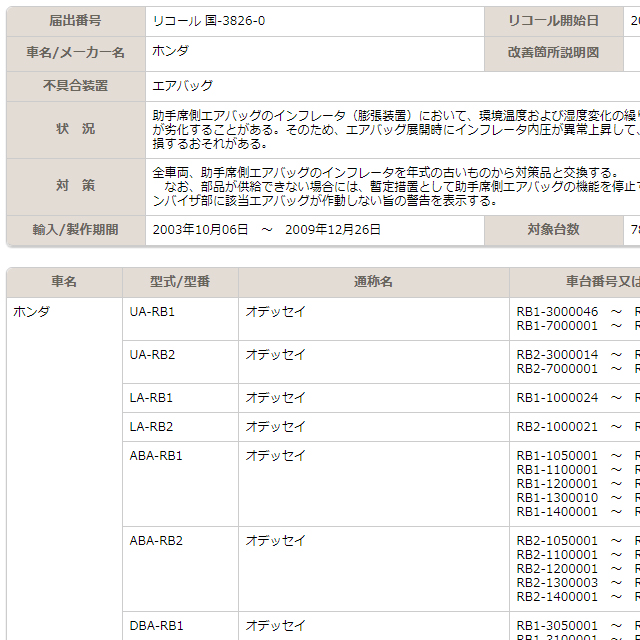Select chassis number RB1-3050001

click(557, 626)
